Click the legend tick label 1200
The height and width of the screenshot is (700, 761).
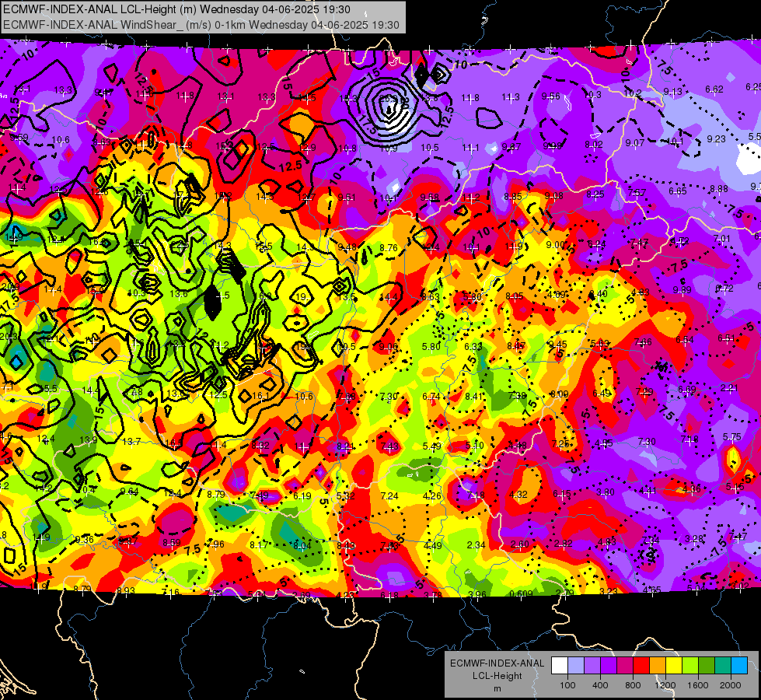665,685
